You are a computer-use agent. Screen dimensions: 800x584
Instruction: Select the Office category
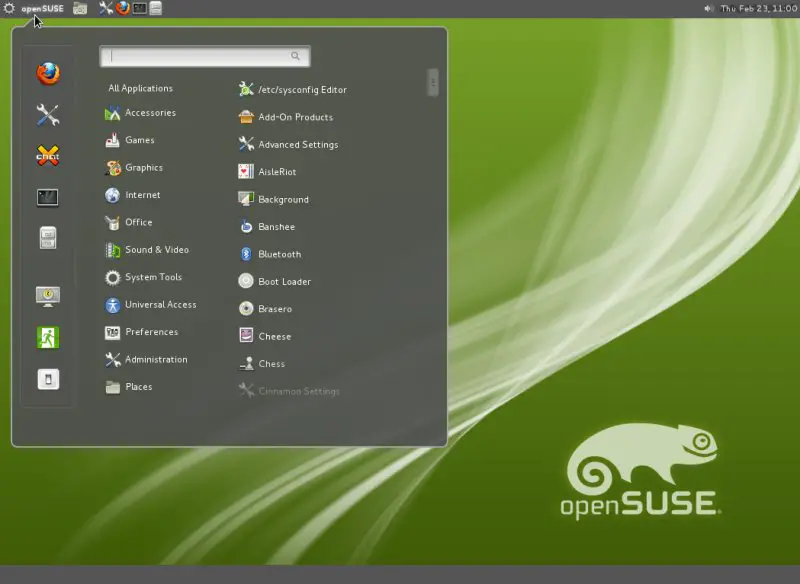pyautogui.click(x=129, y=222)
